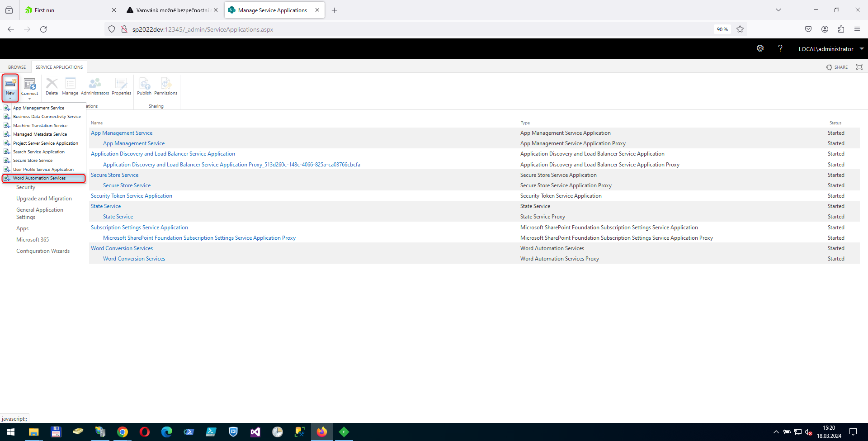Viewport: 868px width, 441px height.
Task: Switch to the Varování browser tab
Action: click(x=173, y=10)
